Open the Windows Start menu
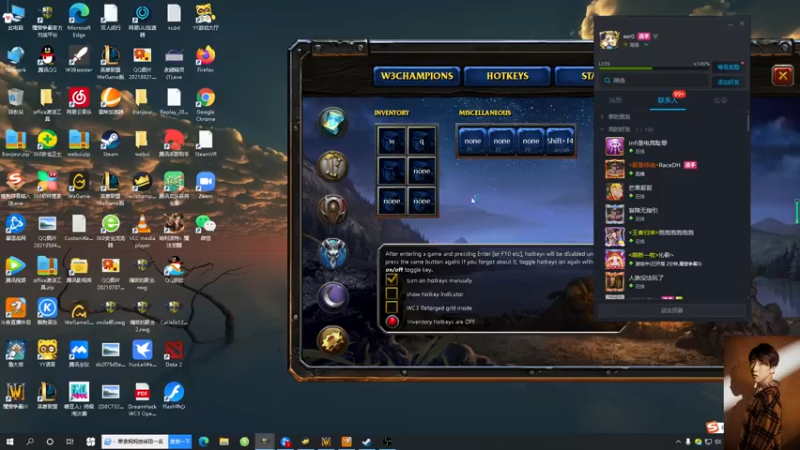Screen dimensions: 800x450 9,441
